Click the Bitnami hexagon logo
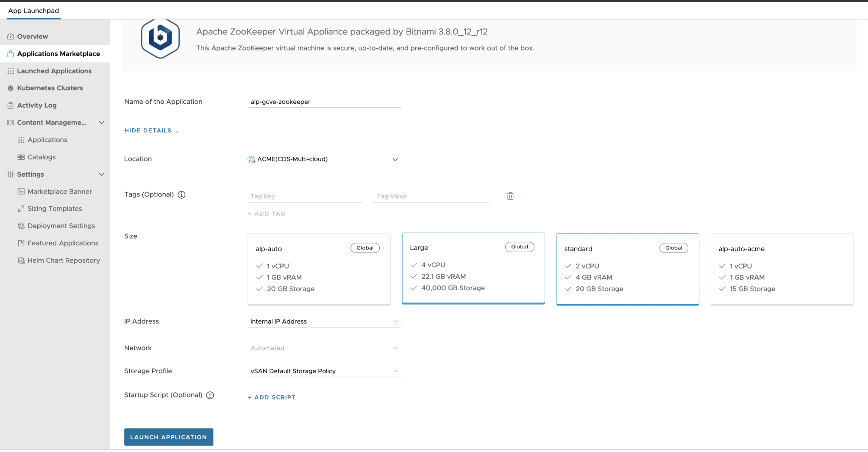Screen dimensions: 868x452 click(x=160, y=38)
